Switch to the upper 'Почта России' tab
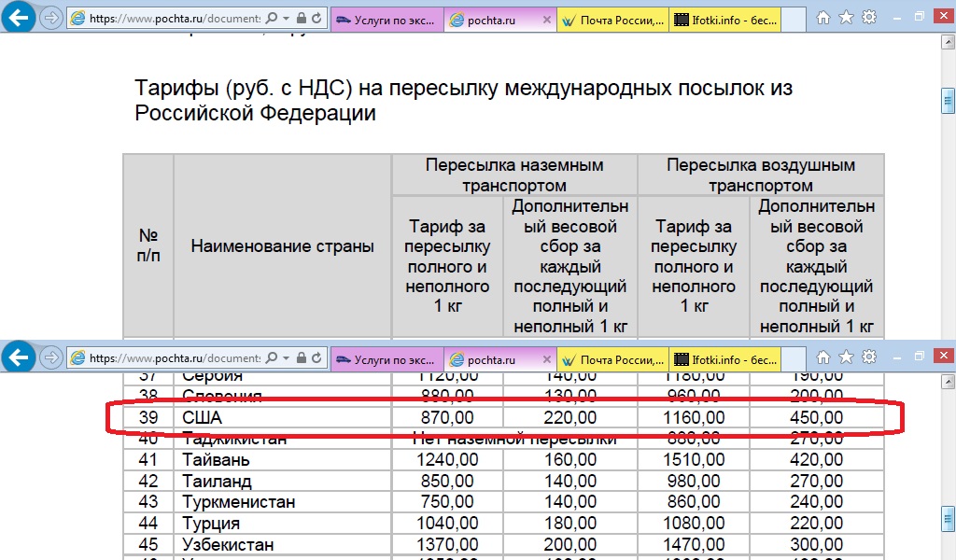The width and height of the screenshot is (956, 560). click(613, 19)
